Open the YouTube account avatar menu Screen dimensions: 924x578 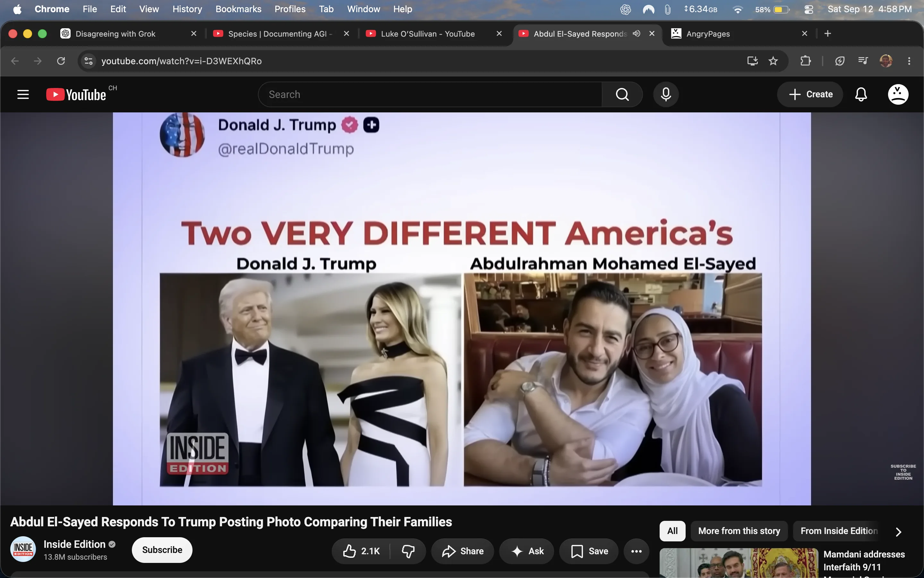pos(898,94)
